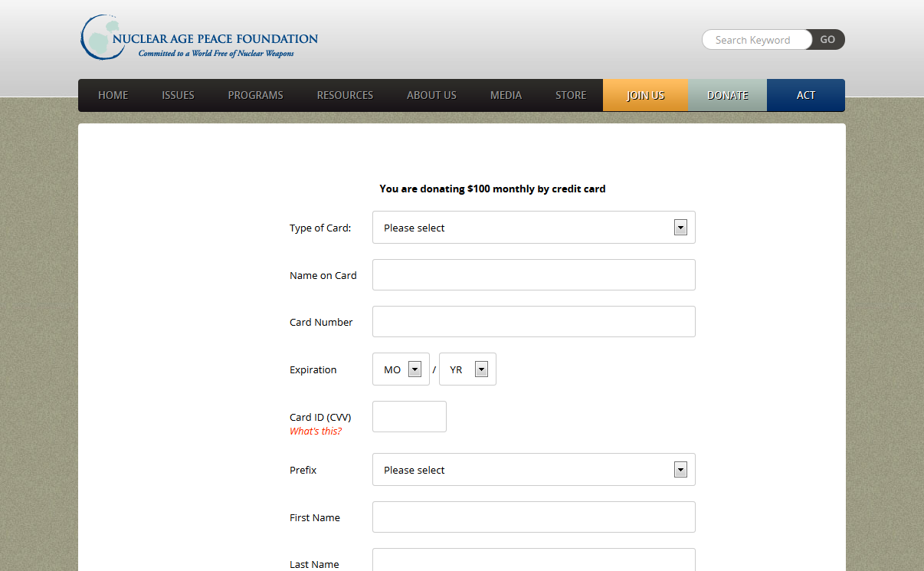Select RESOURCES in the navigation bar

point(345,96)
